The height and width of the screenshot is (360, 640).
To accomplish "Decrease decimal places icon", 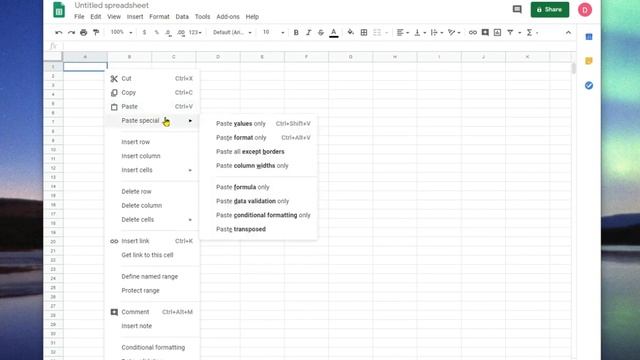I will (x=169, y=33).
